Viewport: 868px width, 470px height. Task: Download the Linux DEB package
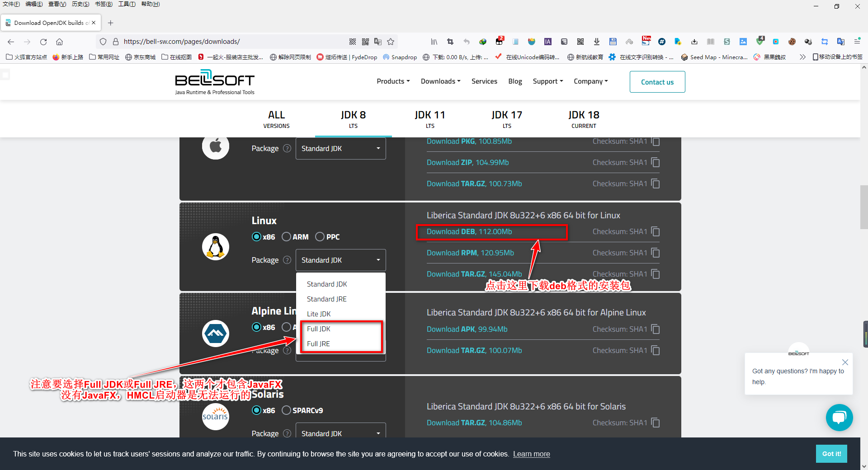click(469, 231)
